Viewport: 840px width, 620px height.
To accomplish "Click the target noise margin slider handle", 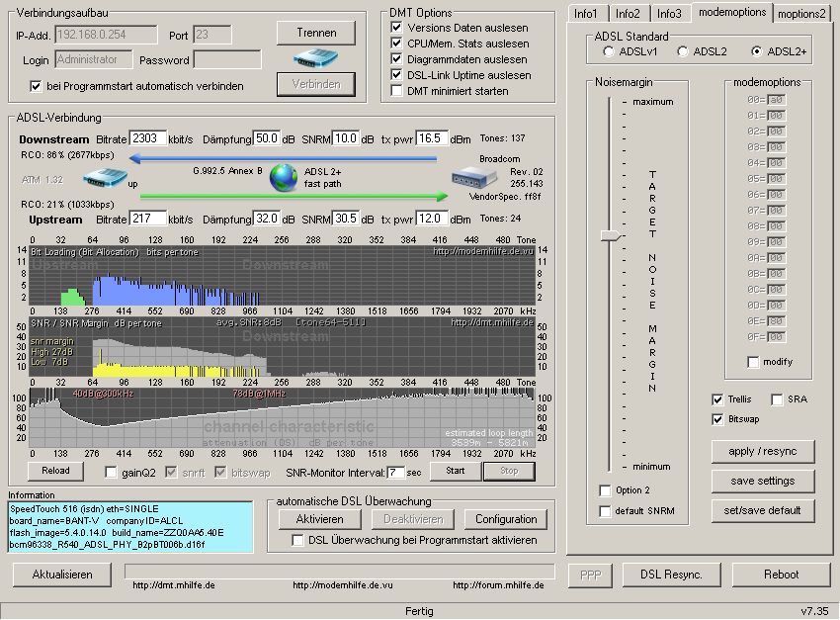I will (x=610, y=235).
